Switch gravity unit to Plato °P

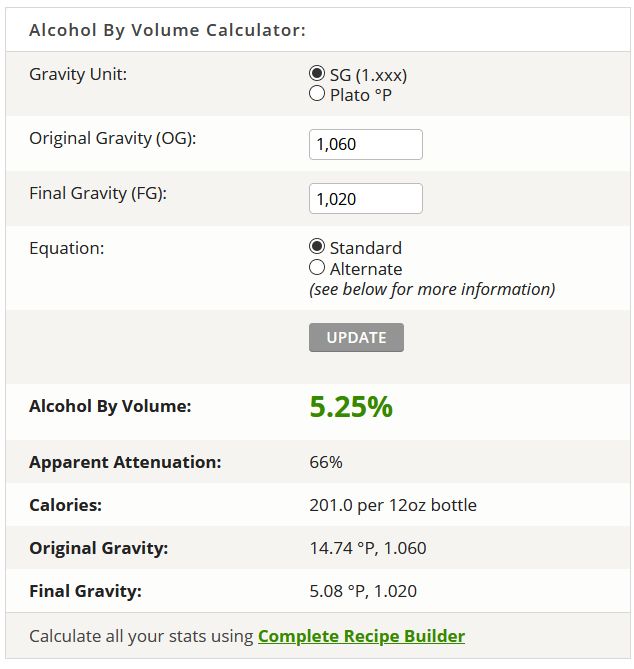317,94
